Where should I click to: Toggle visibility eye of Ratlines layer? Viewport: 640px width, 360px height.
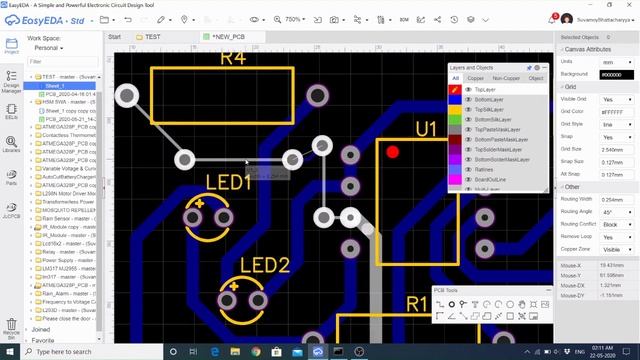(468, 169)
